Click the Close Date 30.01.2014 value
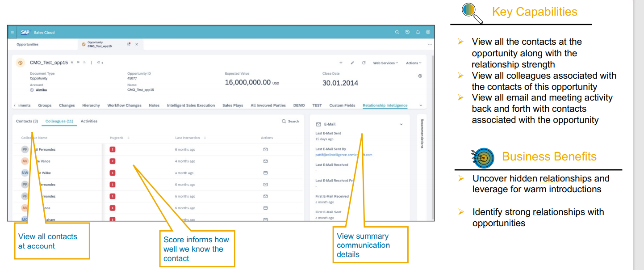Viewport: 644px width, 270px height. [340, 83]
